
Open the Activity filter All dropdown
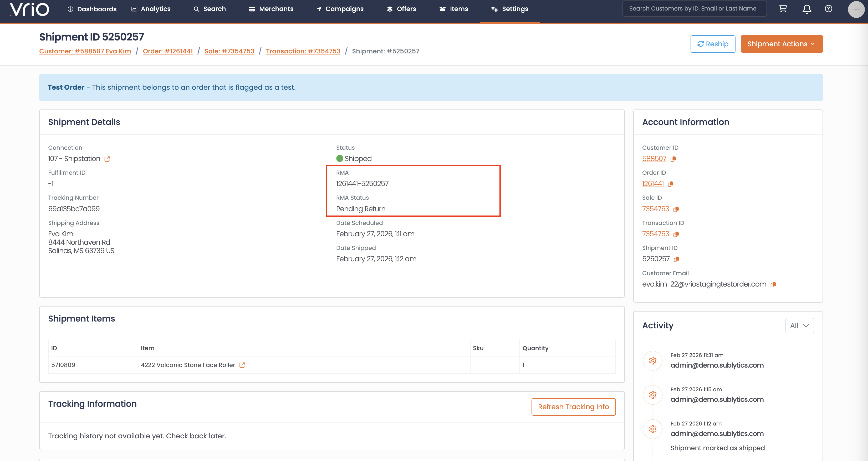pyautogui.click(x=799, y=325)
